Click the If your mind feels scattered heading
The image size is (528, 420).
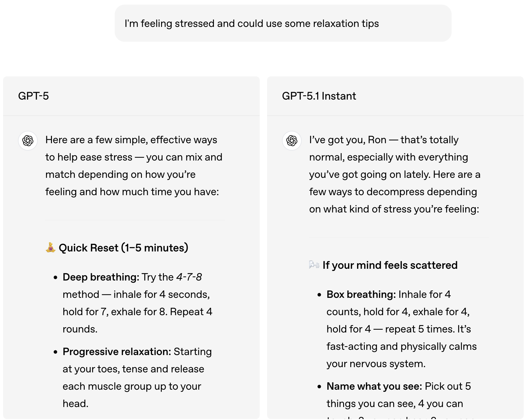tap(390, 265)
